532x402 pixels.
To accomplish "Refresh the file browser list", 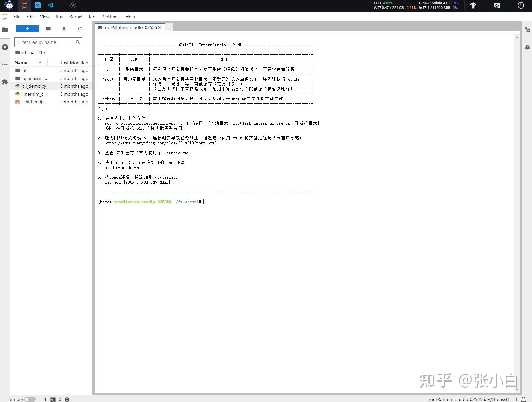I will click(x=80, y=29).
